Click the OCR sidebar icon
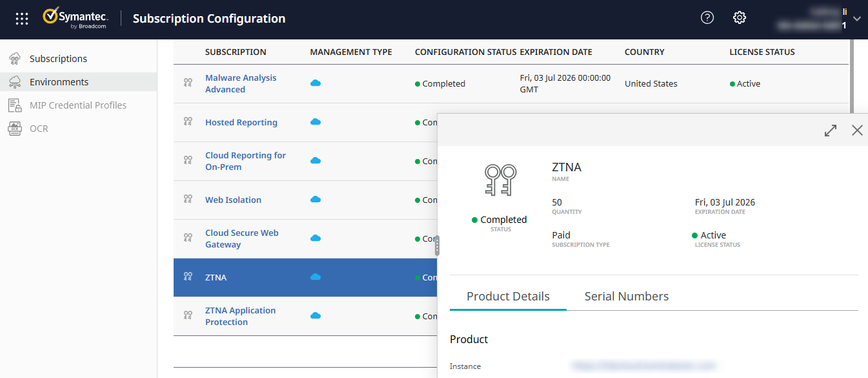This screenshot has height=378, width=868. pos(15,129)
